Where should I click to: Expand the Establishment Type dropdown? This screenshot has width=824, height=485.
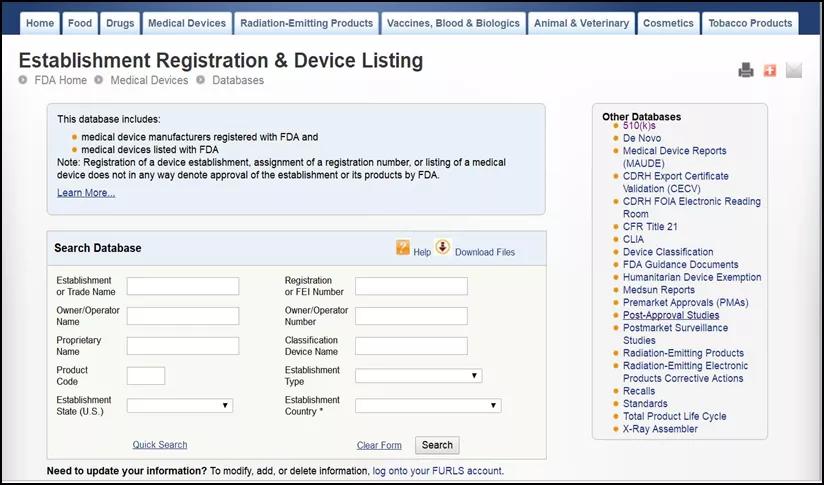[418, 376]
